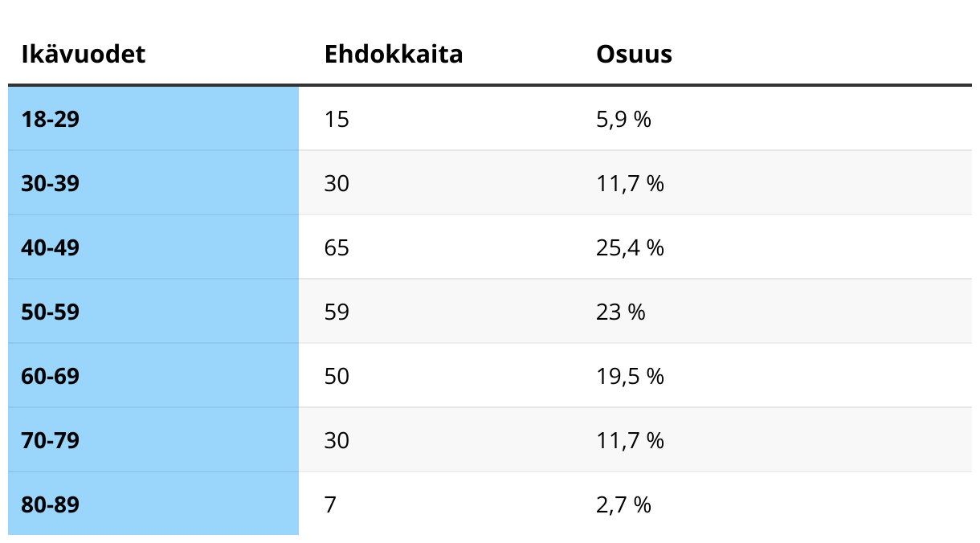The height and width of the screenshot is (543, 980).
Task: Click candidate count 15 in first row
Action: [x=337, y=120]
